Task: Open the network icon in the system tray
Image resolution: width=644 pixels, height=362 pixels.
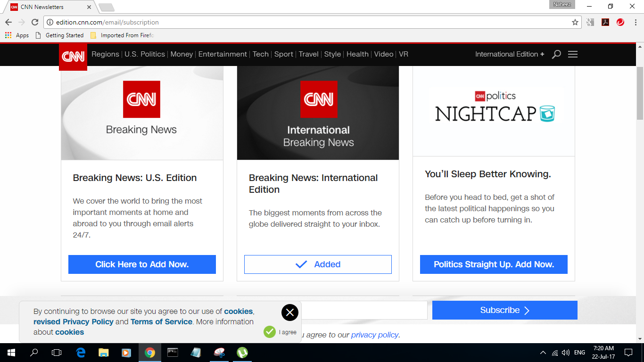Action: 555,353
